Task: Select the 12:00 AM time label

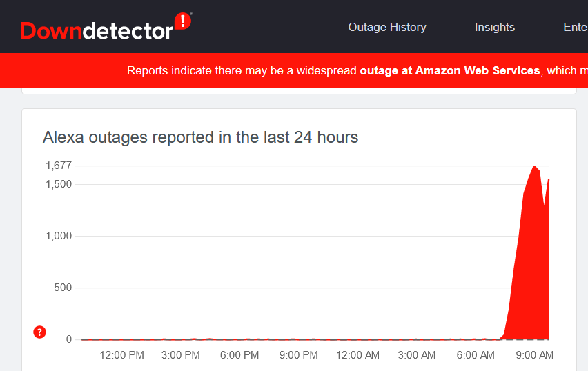Action: point(357,355)
